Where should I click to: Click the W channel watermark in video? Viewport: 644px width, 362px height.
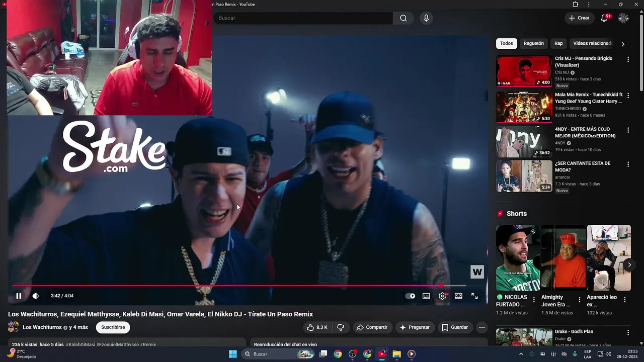[477, 272]
